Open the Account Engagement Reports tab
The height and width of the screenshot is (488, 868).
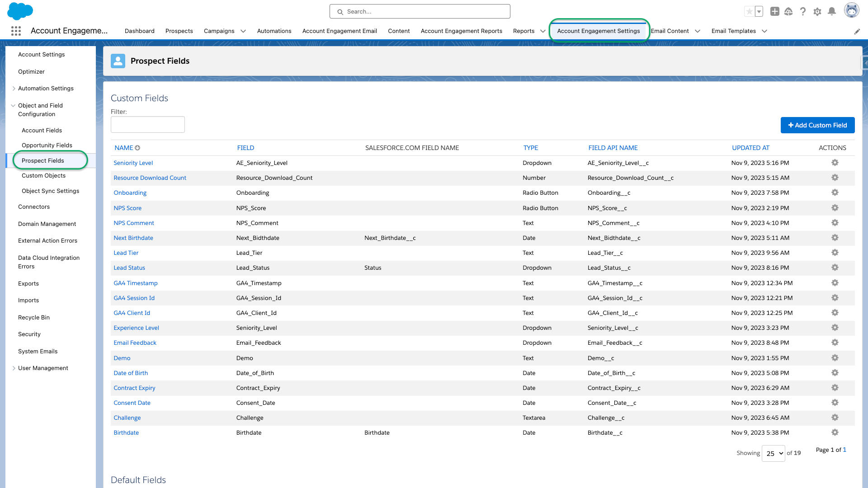pyautogui.click(x=462, y=31)
